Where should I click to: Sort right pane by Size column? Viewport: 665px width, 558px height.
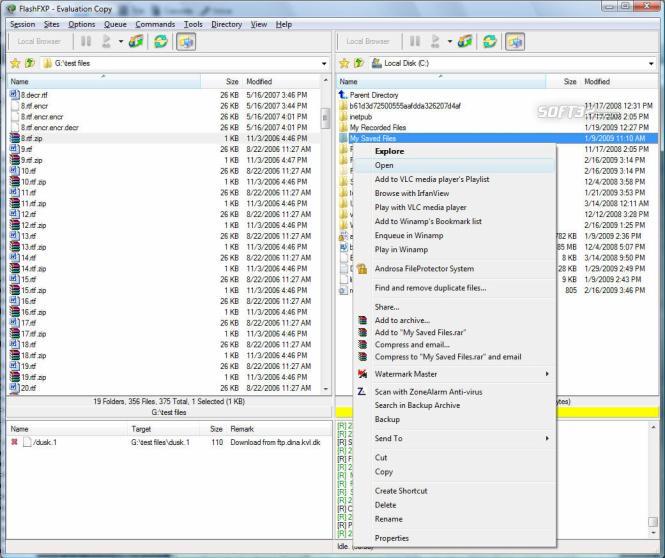(563, 81)
